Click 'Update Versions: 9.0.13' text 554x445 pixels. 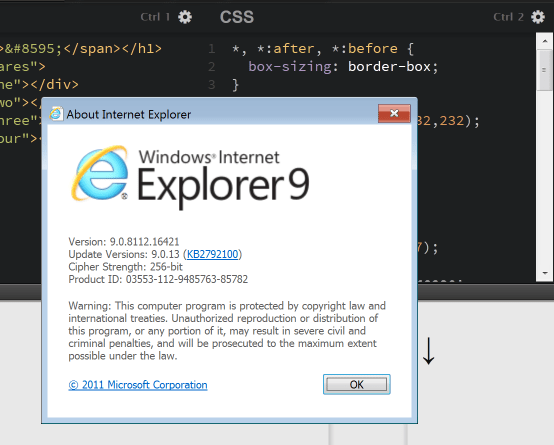coord(124,254)
